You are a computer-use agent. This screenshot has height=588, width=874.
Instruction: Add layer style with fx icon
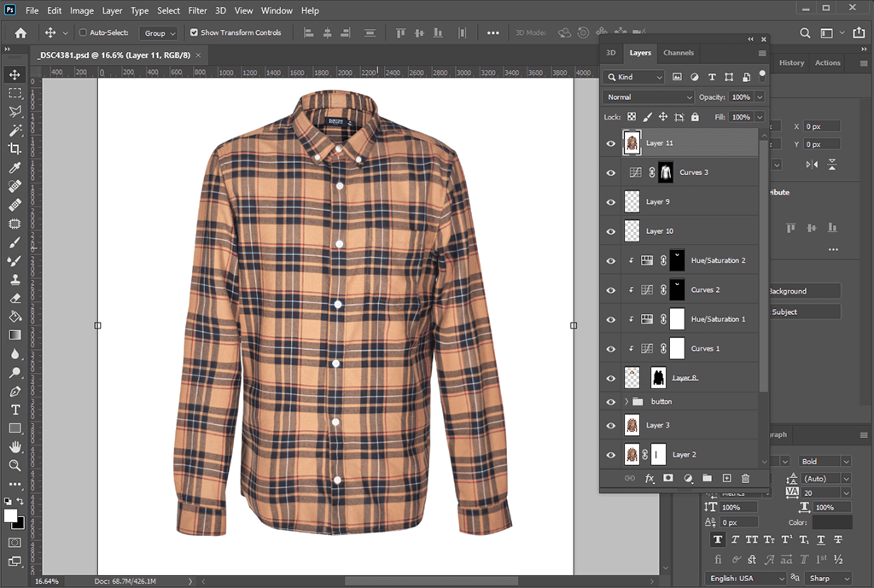[650, 478]
